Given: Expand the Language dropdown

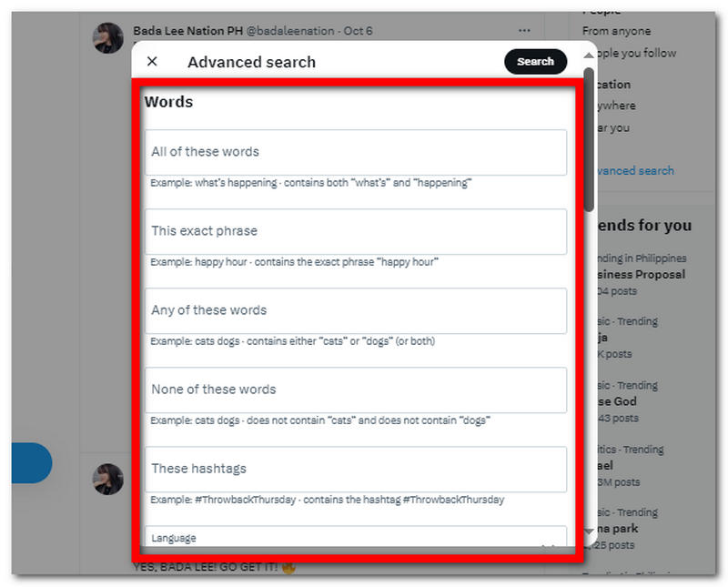Looking at the screenshot, I should 355,537.
